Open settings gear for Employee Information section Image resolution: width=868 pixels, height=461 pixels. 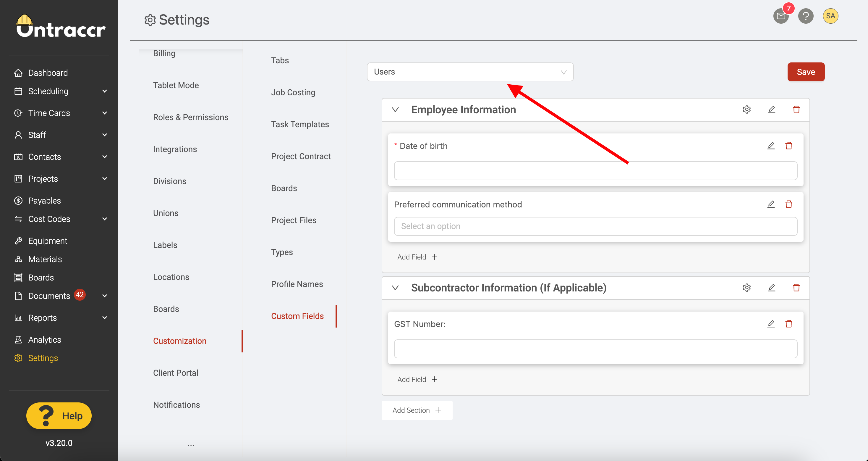click(747, 109)
